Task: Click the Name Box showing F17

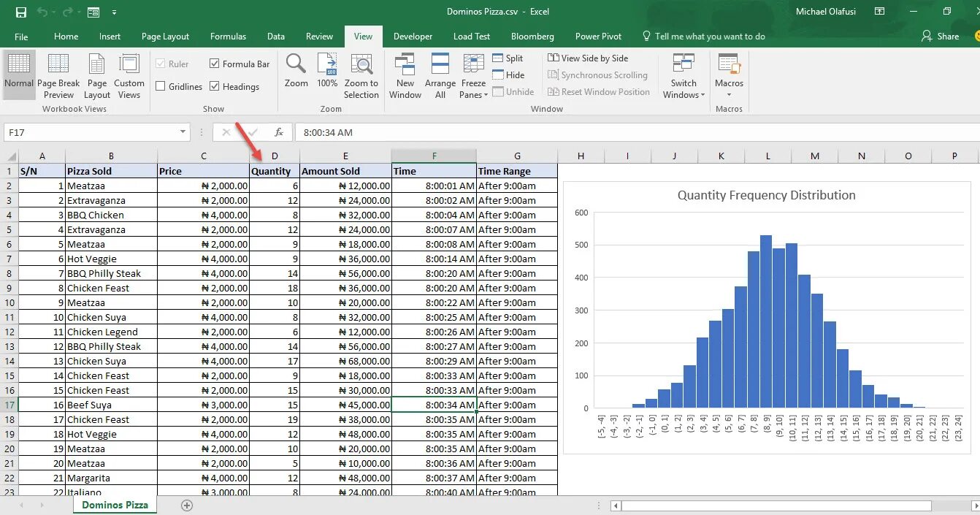Action: 91,132
